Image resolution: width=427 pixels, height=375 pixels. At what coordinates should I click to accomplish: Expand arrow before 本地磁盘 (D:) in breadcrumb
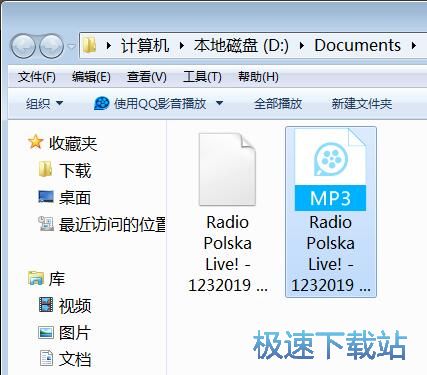pyautogui.click(x=181, y=46)
